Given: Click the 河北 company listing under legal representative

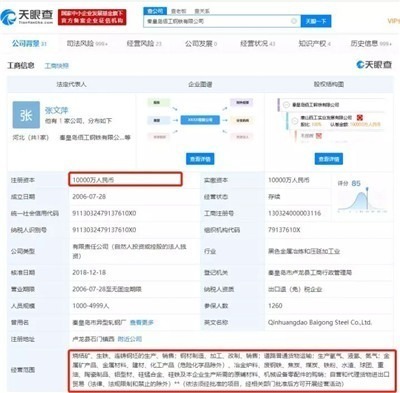Looking at the screenshot, I should 71,137.
